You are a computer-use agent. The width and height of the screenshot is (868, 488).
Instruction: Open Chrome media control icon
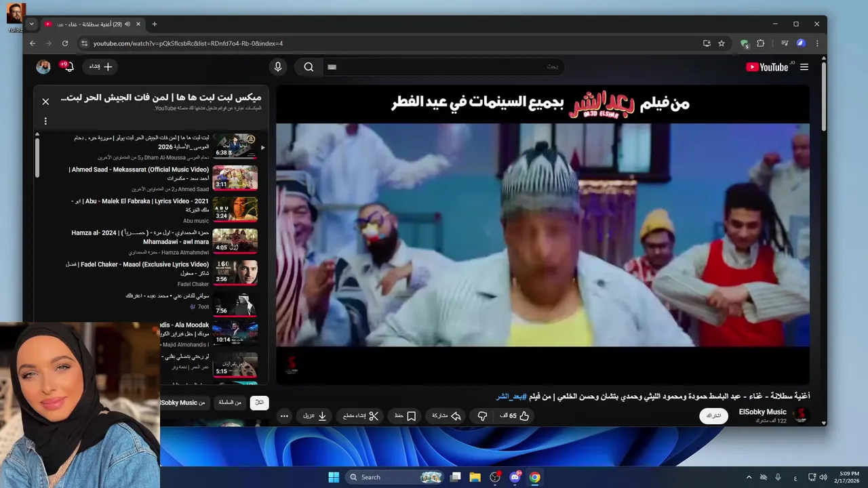(x=785, y=43)
